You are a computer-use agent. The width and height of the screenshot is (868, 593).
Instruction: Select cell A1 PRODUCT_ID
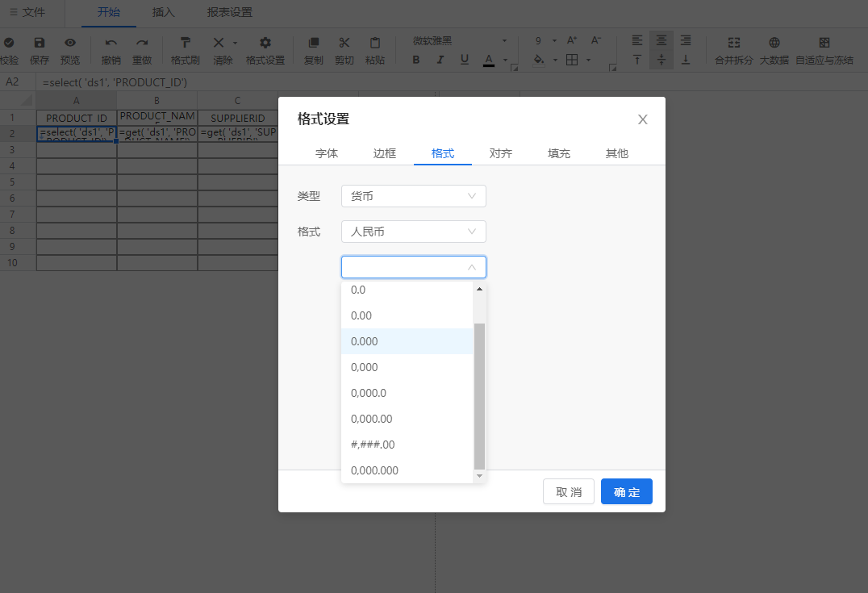77,117
